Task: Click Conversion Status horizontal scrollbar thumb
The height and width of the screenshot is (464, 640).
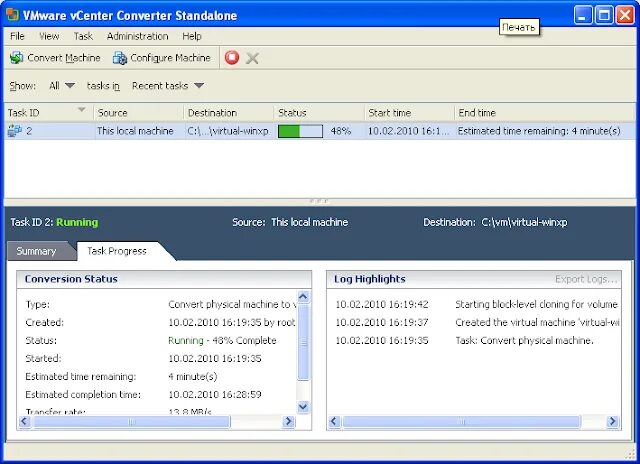Action: coord(132,421)
